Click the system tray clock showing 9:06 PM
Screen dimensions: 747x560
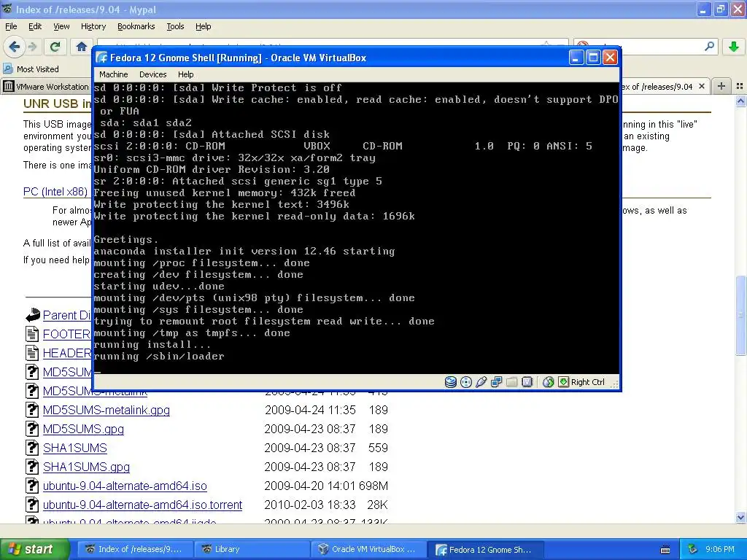[720, 549]
